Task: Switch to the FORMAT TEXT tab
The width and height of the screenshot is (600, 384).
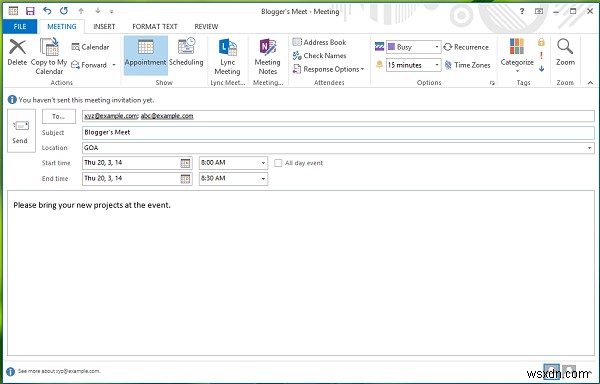Action: pyautogui.click(x=155, y=26)
